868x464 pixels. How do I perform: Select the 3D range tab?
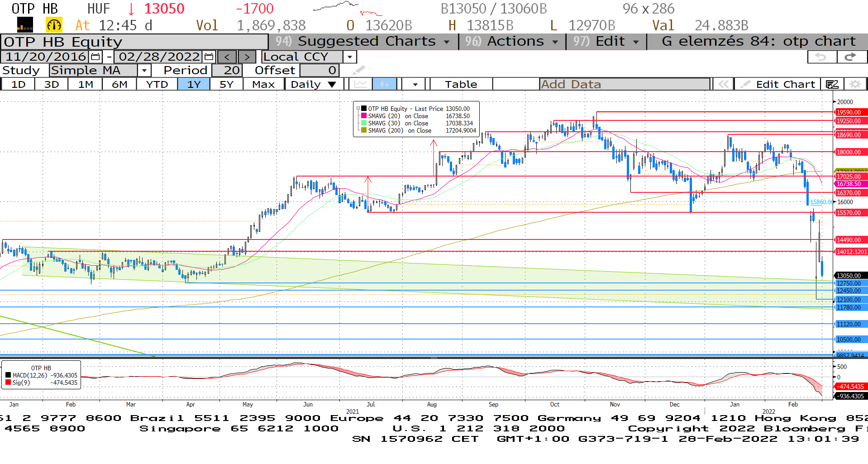[52, 84]
